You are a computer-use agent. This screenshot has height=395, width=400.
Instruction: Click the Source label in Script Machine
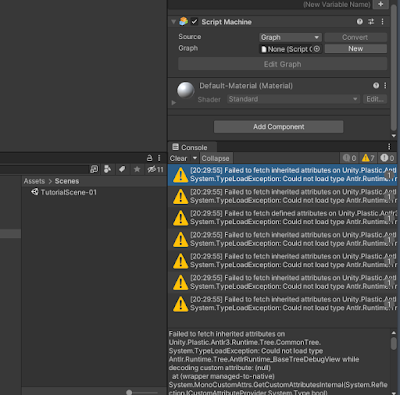190,37
